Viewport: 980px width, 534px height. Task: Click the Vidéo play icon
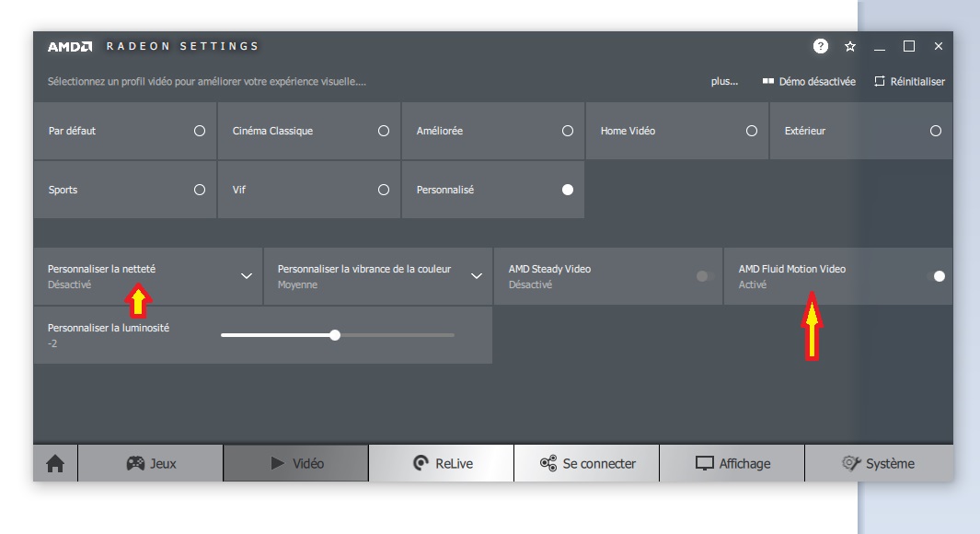[x=278, y=463]
